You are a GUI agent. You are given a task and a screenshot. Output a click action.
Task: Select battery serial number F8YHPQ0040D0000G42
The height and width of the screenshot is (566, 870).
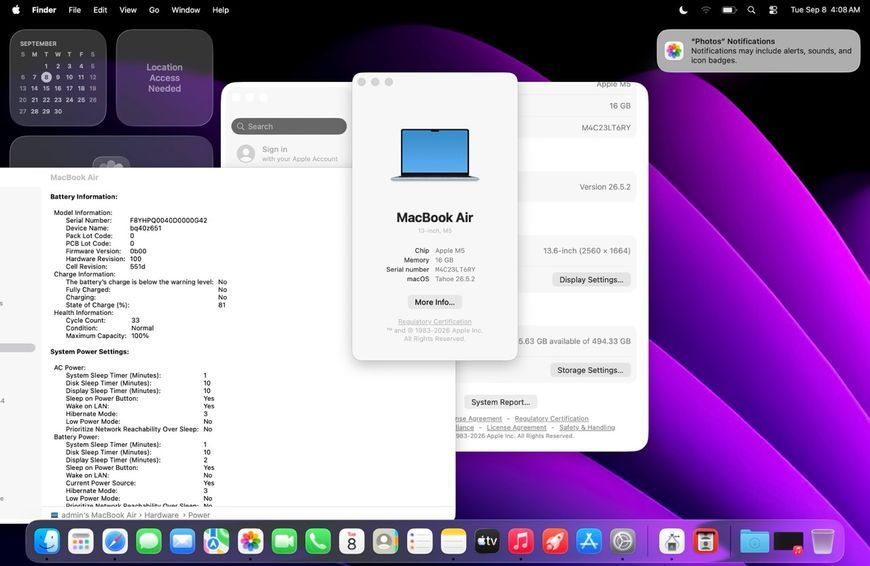(169, 220)
